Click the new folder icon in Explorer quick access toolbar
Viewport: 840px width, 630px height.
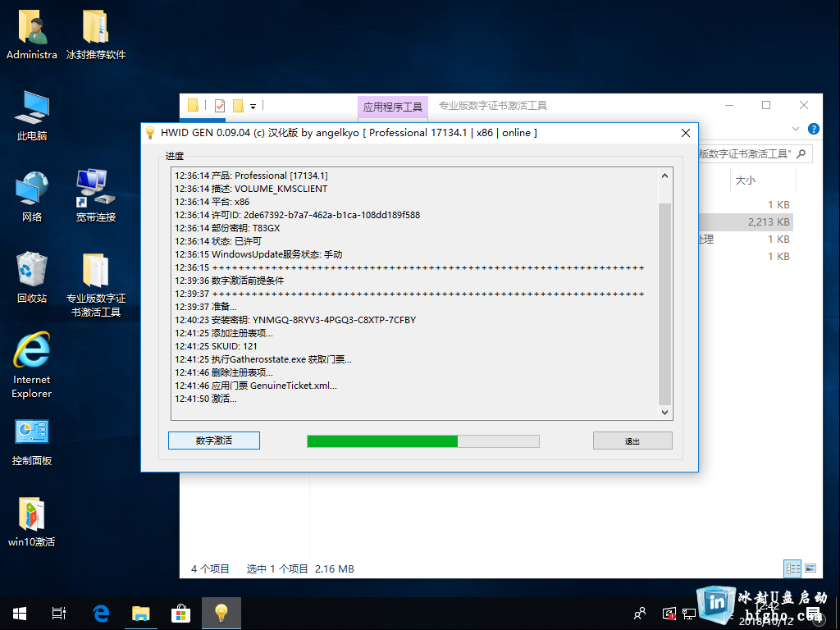tap(238, 106)
